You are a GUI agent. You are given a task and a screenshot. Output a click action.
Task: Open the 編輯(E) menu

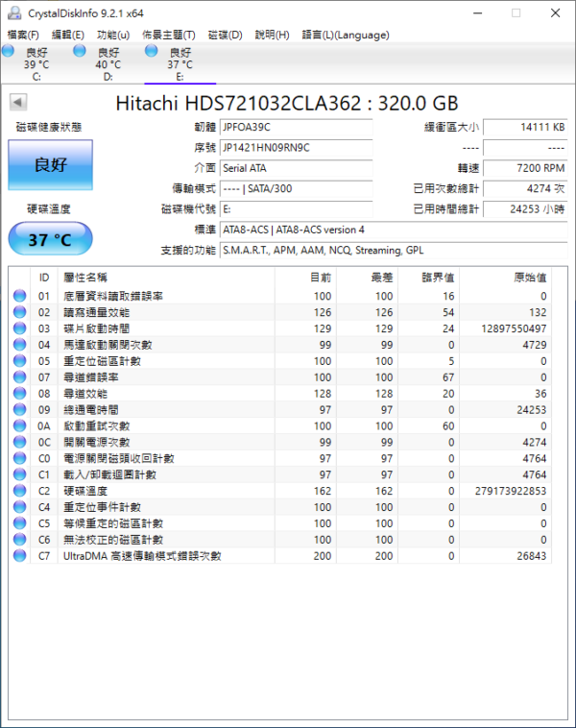pos(68,35)
